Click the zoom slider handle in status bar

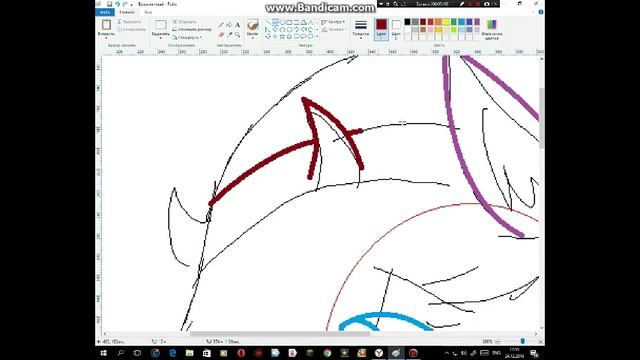click(523, 341)
